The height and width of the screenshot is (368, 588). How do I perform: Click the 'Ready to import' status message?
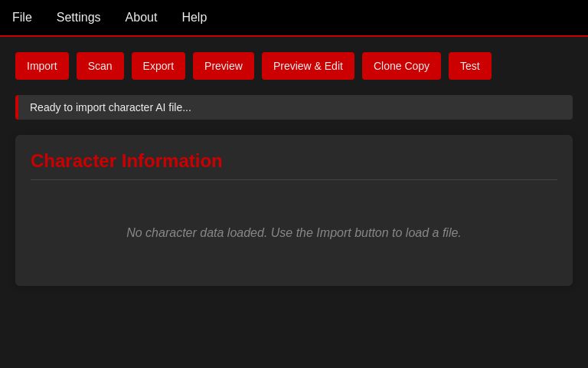point(110,107)
